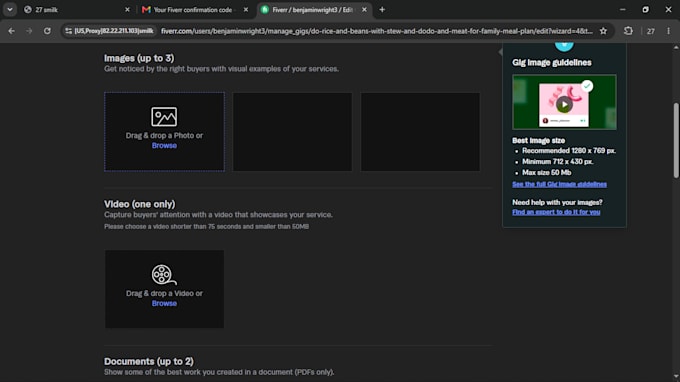
Task: Play the Gig image guidelines video
Action: point(564,104)
